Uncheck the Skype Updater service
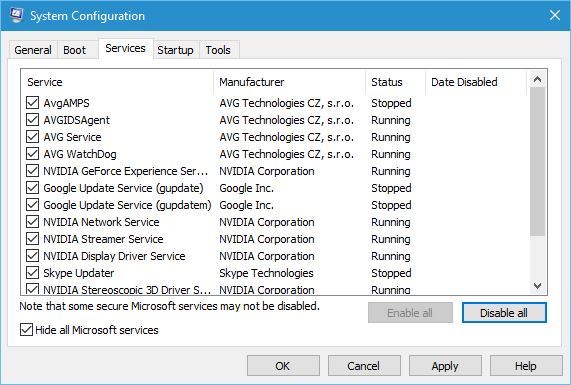Image resolution: width=571 pixels, height=385 pixels. [32, 273]
